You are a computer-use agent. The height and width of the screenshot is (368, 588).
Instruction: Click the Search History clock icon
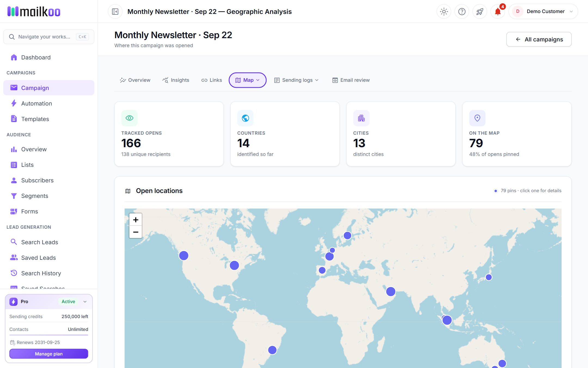pos(14,273)
